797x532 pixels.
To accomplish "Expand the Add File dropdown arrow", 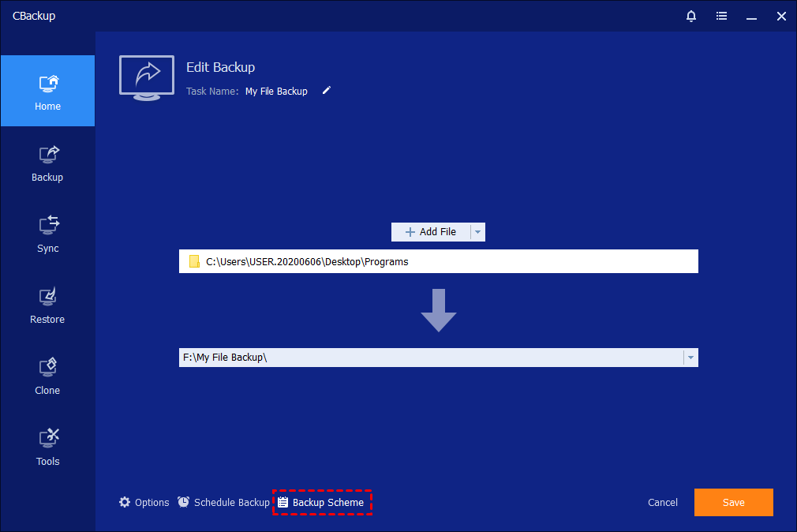I will point(477,232).
